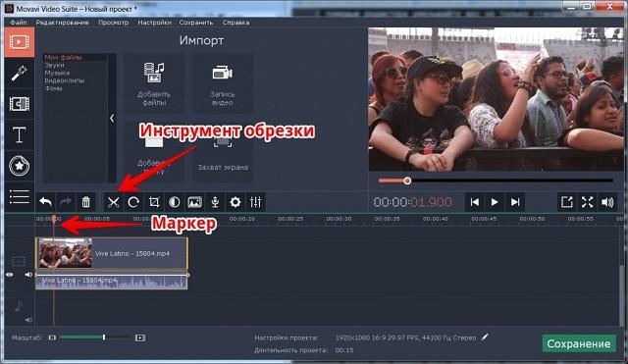Open the Titles tab with T icon

(19, 135)
